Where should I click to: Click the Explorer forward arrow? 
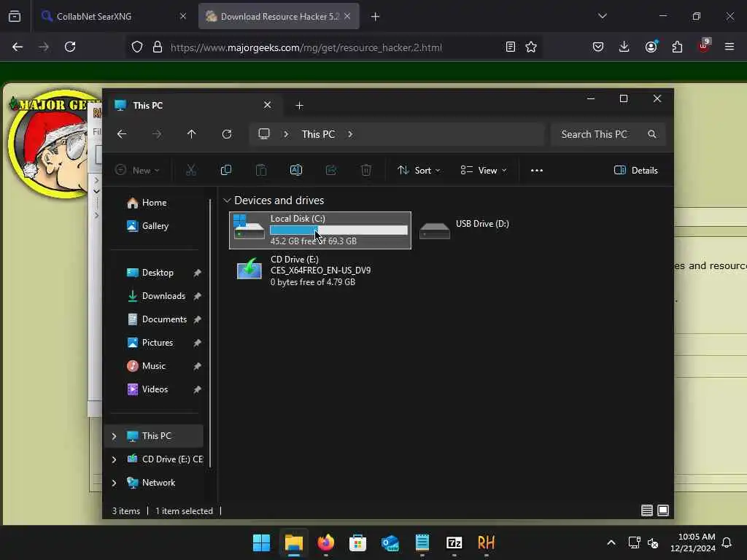157,134
